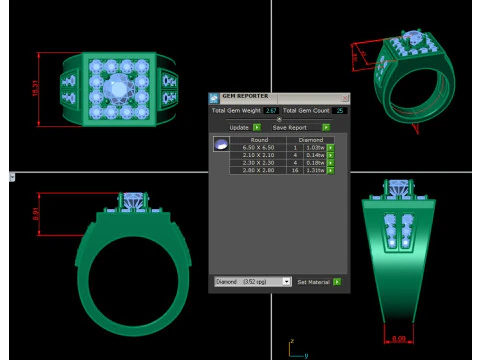Click the green arrow for the 1.31tw row
The width and height of the screenshot is (480, 360).
[330, 171]
